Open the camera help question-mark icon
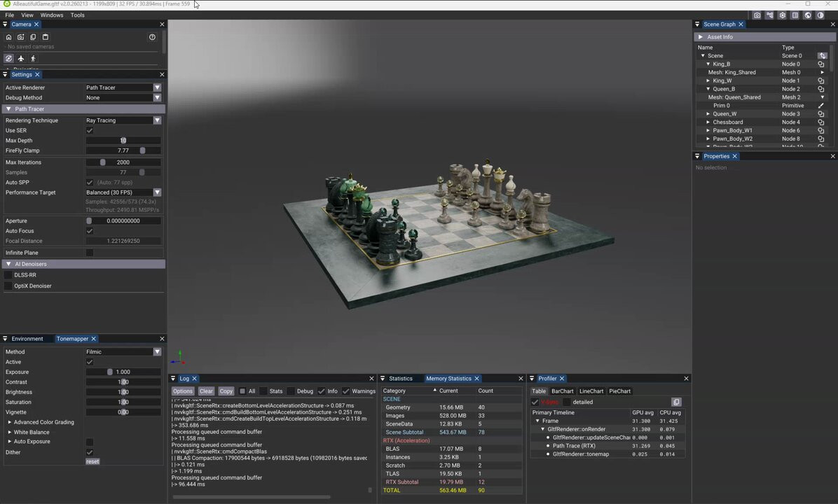This screenshot has width=838, height=504. [152, 37]
